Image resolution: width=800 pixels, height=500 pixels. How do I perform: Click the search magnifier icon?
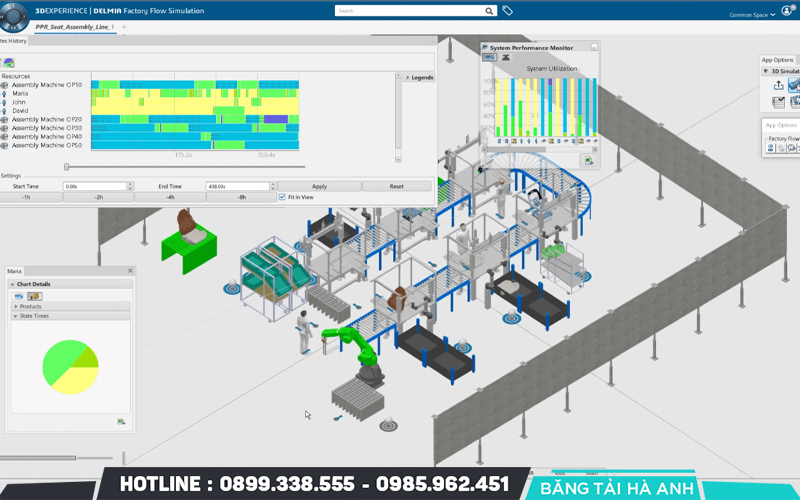[489, 11]
